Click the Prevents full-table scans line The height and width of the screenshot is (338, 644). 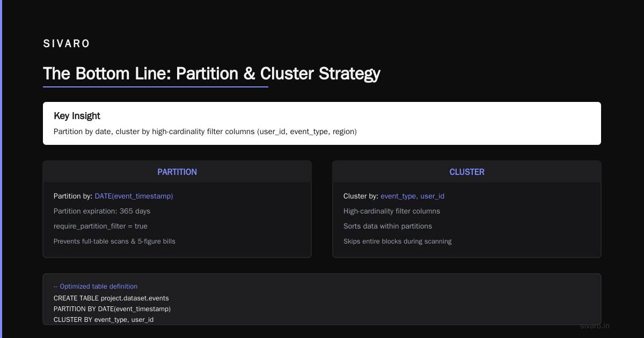(114, 241)
